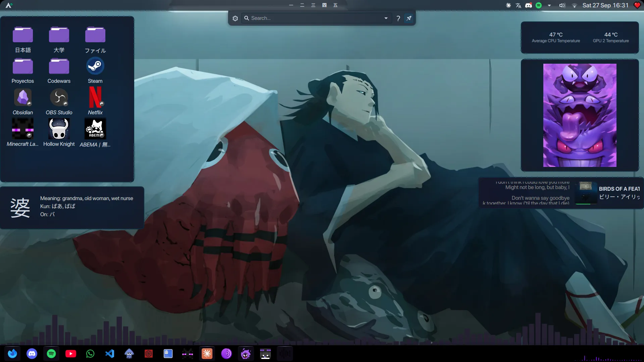Click the Spotify icon in the dock
This screenshot has width=644, height=362.
point(51,354)
